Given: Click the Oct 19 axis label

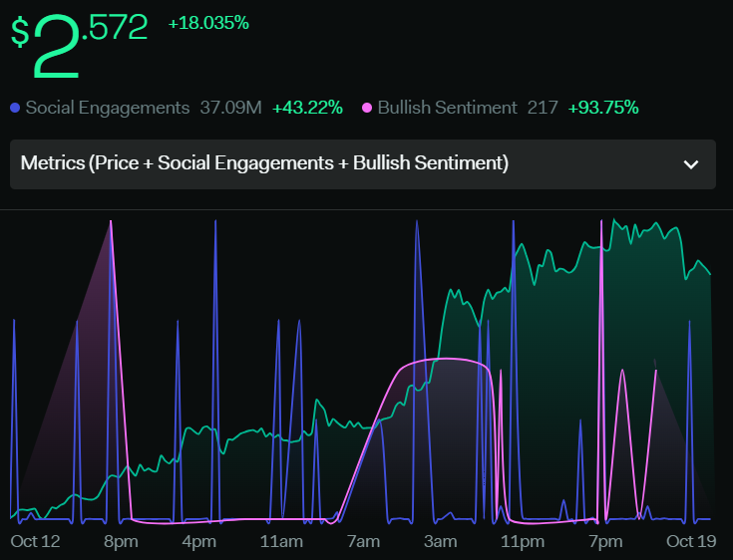Looking at the screenshot, I should (x=691, y=542).
